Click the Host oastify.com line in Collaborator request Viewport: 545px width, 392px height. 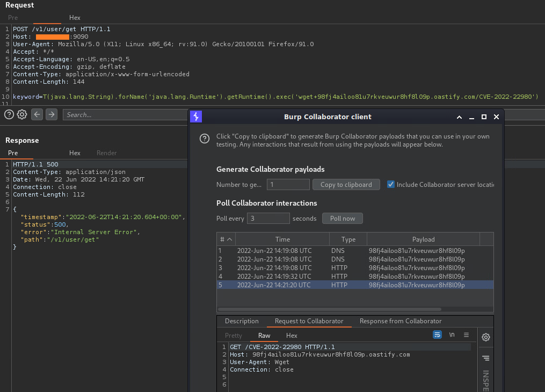click(320, 354)
